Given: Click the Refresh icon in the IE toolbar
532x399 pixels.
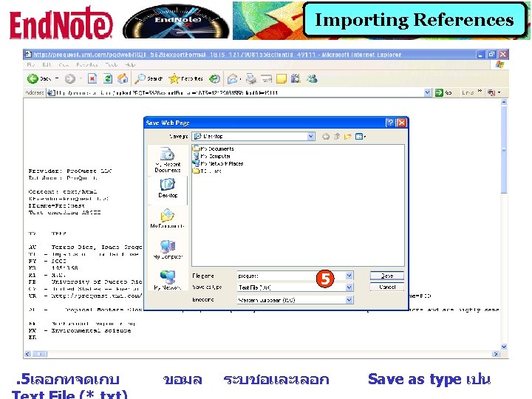Looking at the screenshot, I should 108,79.
